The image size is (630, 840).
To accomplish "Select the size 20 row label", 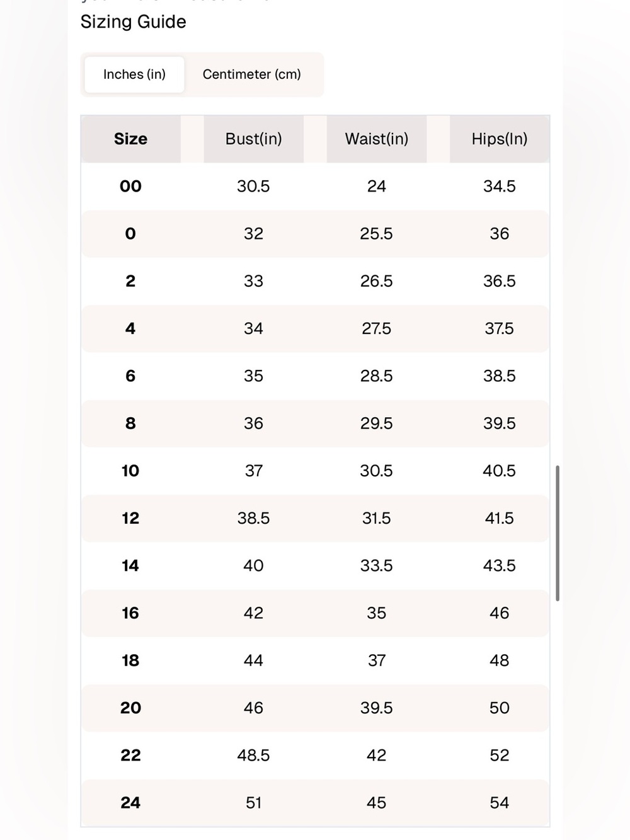I will [x=130, y=708].
